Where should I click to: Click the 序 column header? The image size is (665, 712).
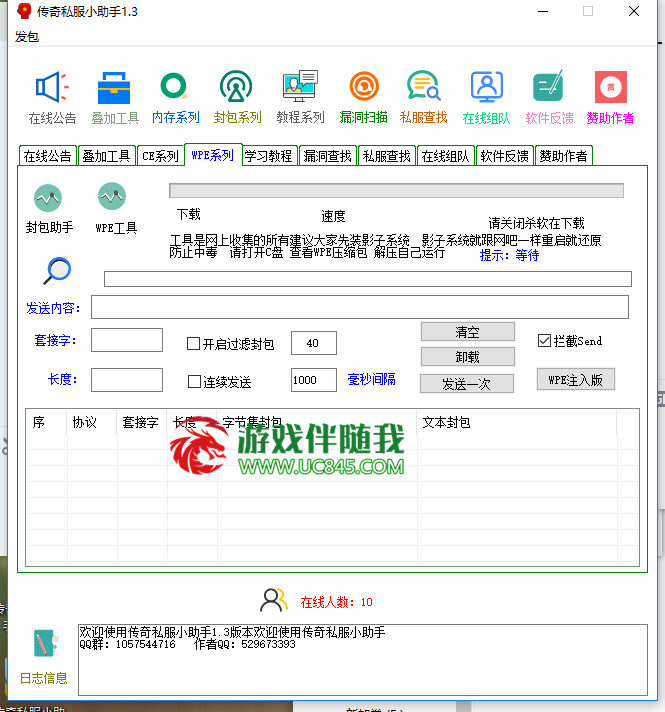coord(47,422)
